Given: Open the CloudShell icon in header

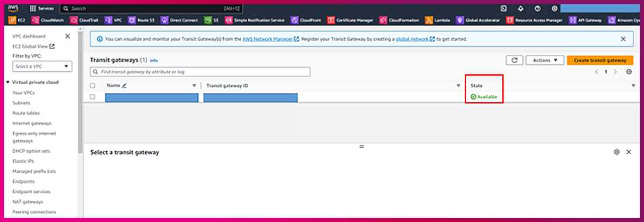Looking at the screenshot, I should click(503, 8).
